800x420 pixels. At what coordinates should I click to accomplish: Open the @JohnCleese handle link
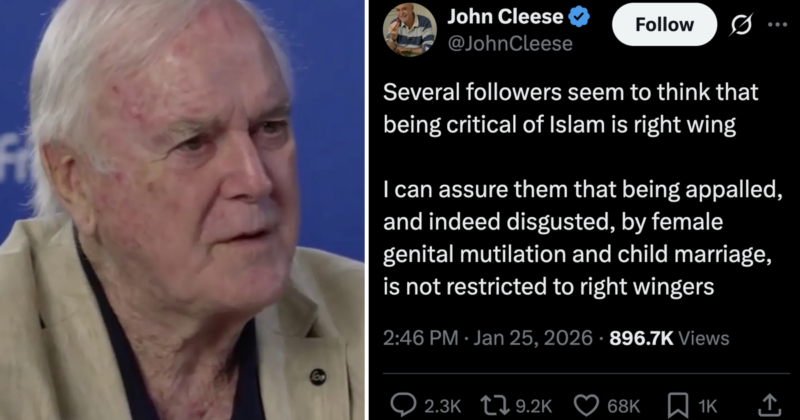[509, 43]
